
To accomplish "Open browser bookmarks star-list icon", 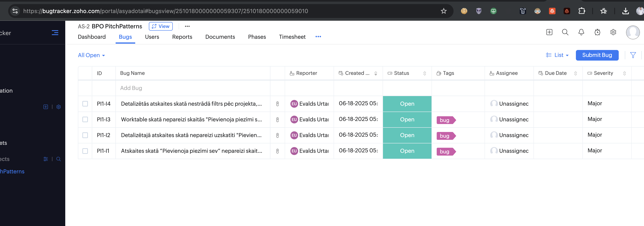I will coord(603,11).
